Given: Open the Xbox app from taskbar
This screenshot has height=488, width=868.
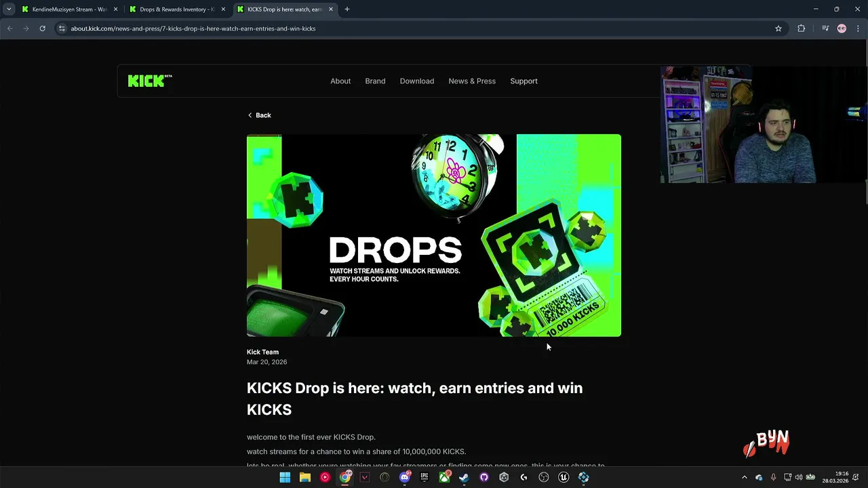Looking at the screenshot, I should click(444, 477).
